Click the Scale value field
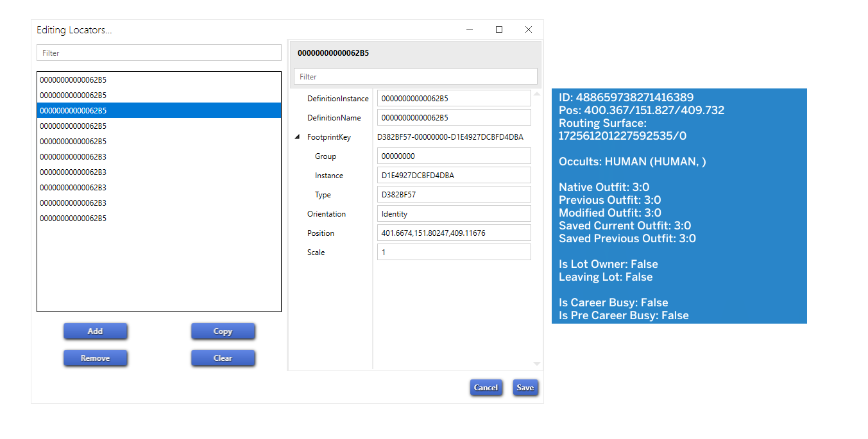The height and width of the screenshot is (439, 868). [454, 253]
